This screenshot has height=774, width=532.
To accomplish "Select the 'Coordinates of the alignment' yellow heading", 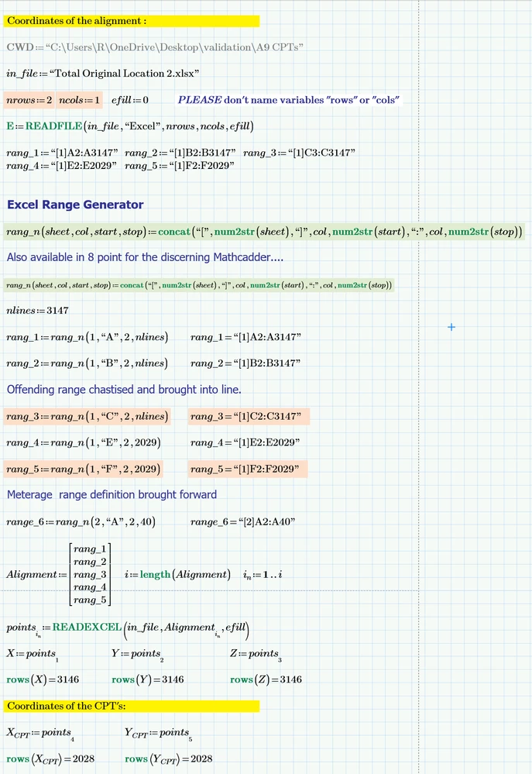I will point(132,21).
